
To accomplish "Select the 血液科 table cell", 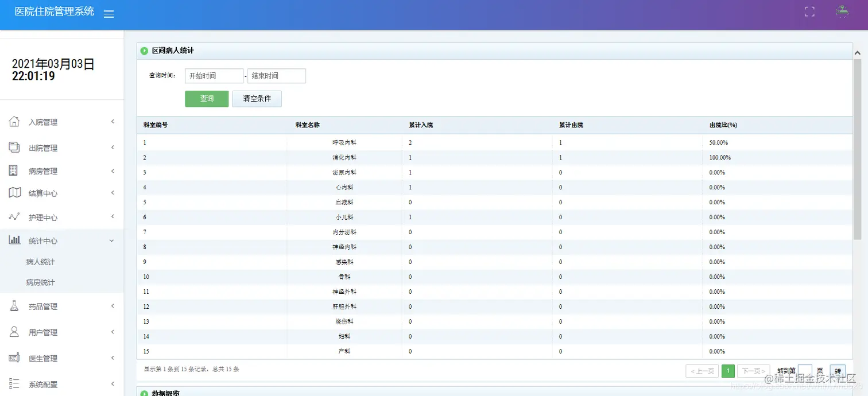I will (x=344, y=202).
